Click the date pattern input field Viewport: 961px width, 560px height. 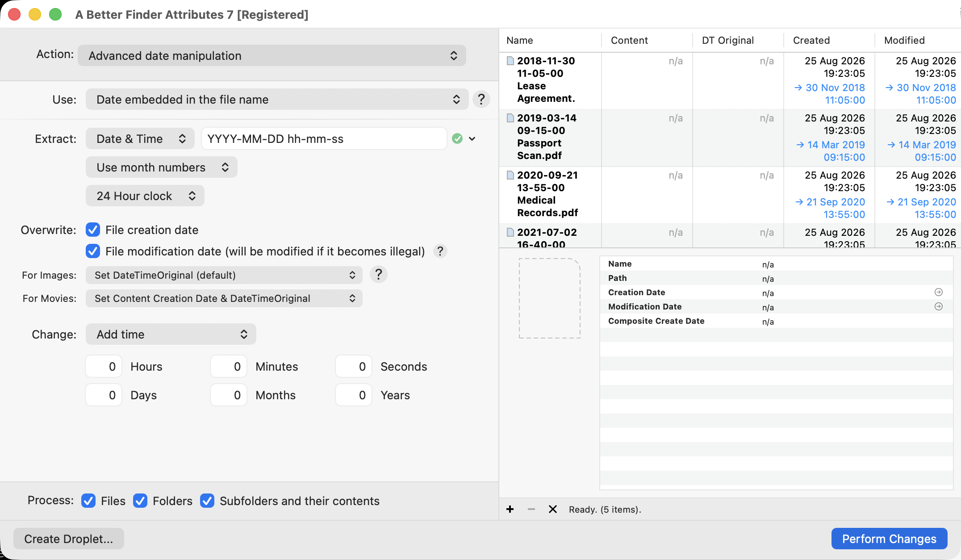(324, 138)
